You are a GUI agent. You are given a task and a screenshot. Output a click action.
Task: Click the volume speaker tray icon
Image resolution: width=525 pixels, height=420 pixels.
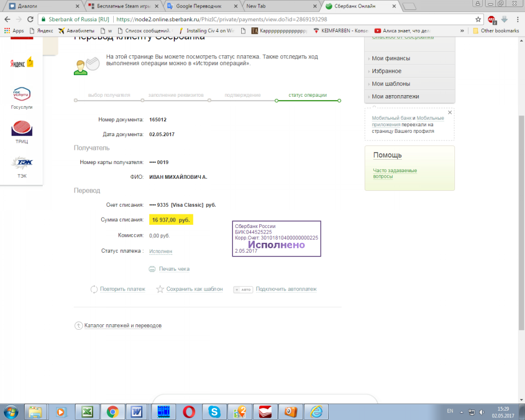(482, 412)
